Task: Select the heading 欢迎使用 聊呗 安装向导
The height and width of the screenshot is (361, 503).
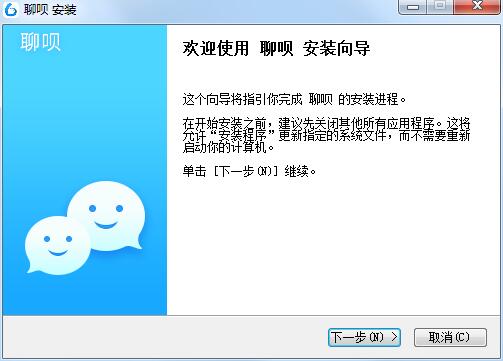Action: pos(276,49)
